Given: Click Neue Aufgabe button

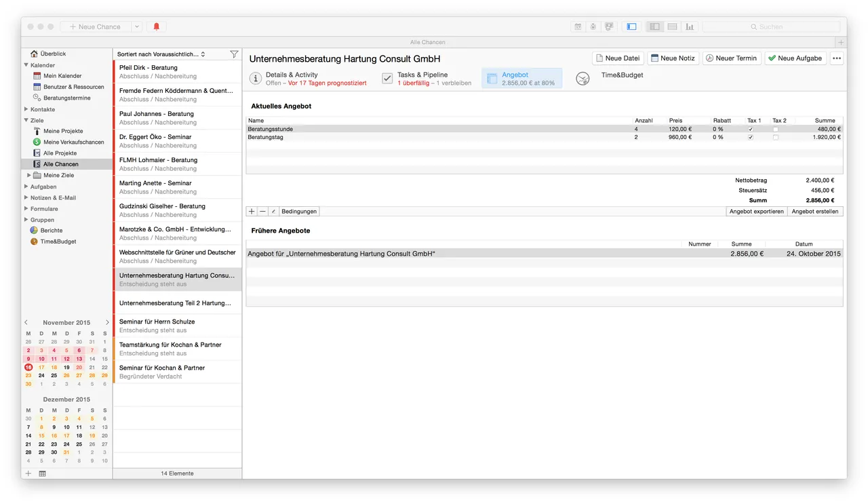Looking at the screenshot, I should pyautogui.click(x=795, y=58).
